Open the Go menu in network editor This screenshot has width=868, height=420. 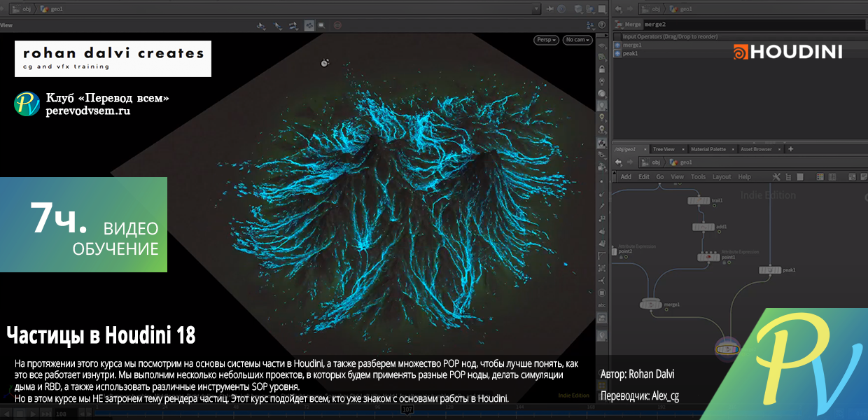click(660, 177)
